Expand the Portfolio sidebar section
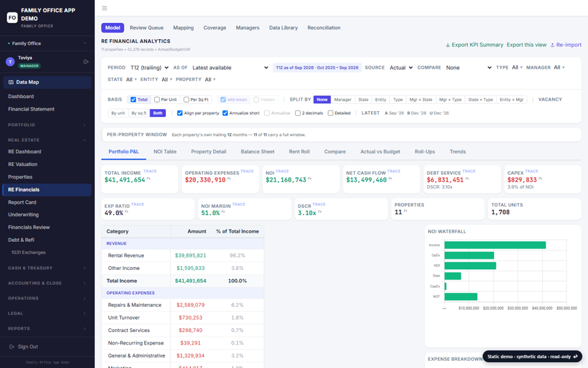The width and height of the screenshot is (588, 368). pos(47,125)
